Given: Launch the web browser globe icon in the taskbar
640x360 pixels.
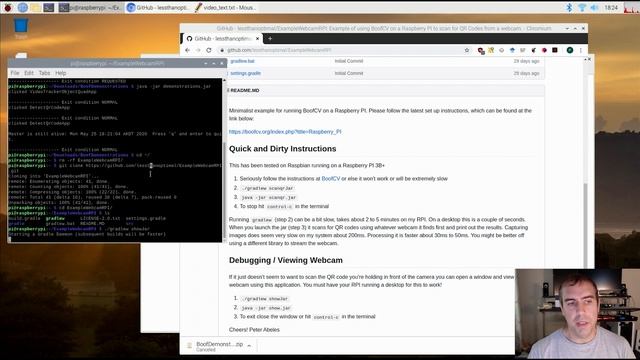Looking at the screenshot, I should (22, 7).
